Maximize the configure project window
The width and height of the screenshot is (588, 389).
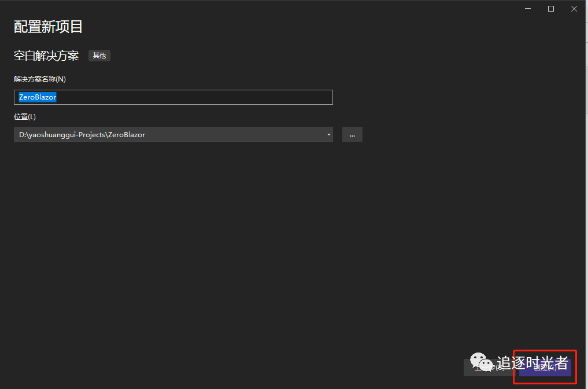551,9
